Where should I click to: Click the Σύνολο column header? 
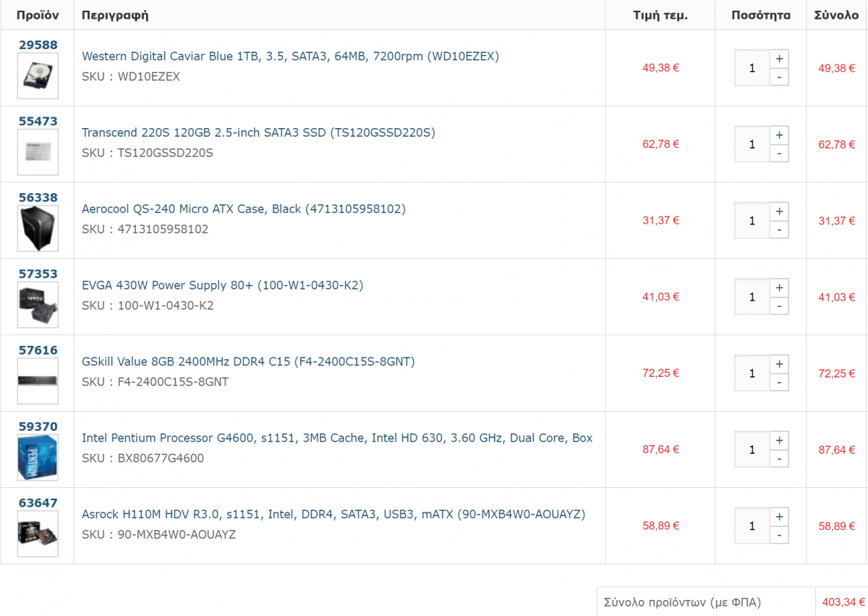click(x=837, y=15)
